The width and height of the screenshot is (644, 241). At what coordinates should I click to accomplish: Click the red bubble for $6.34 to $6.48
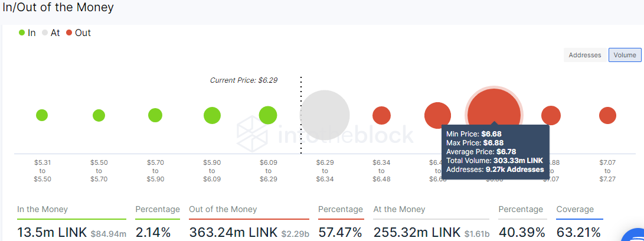(x=381, y=115)
